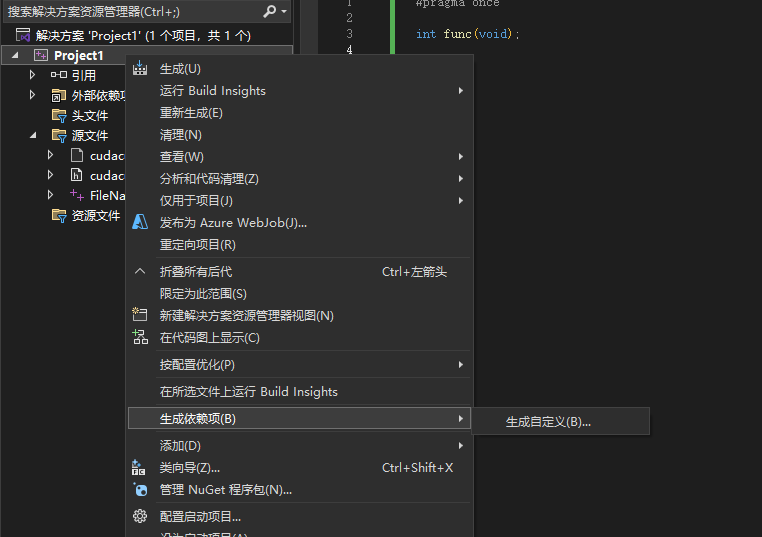The height and width of the screenshot is (537, 762).
Task: Open the 运行 Build Insights submenu arrow
Action: coord(461,91)
